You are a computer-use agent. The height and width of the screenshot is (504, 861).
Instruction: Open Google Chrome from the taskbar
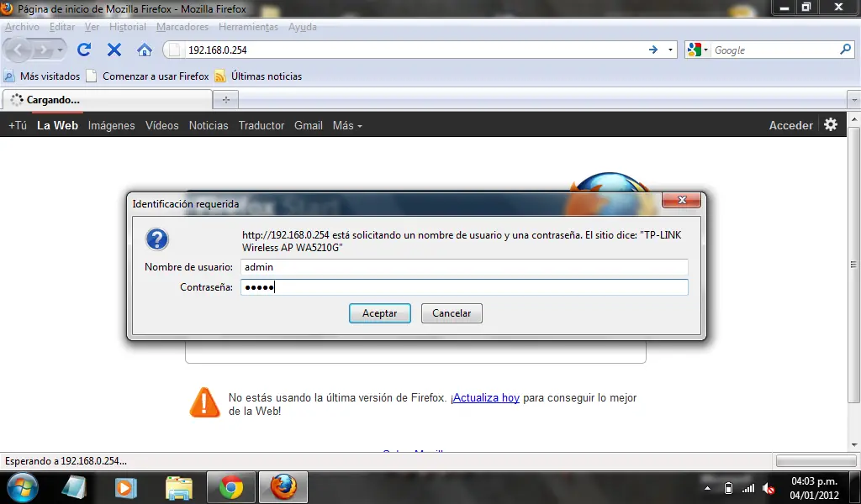[x=231, y=487]
